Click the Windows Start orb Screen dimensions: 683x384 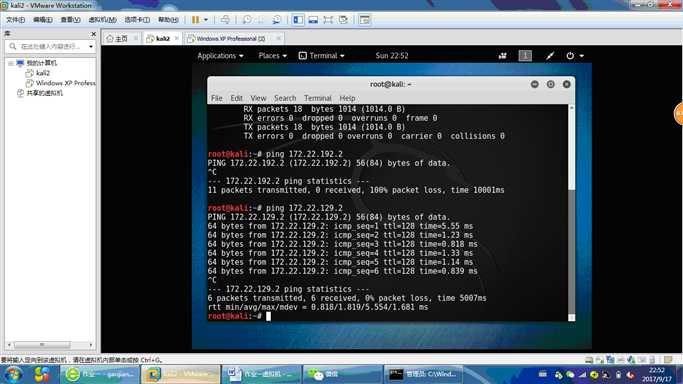(x=13, y=374)
